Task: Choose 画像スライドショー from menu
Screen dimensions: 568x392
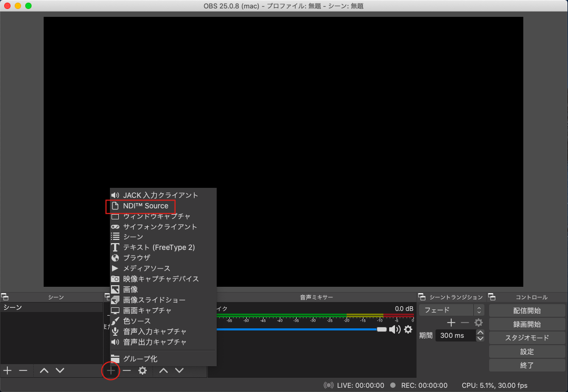Action: click(x=163, y=300)
